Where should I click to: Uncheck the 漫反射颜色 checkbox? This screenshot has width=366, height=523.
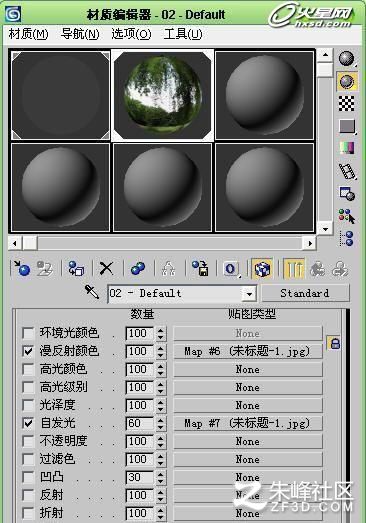[x=28, y=351]
